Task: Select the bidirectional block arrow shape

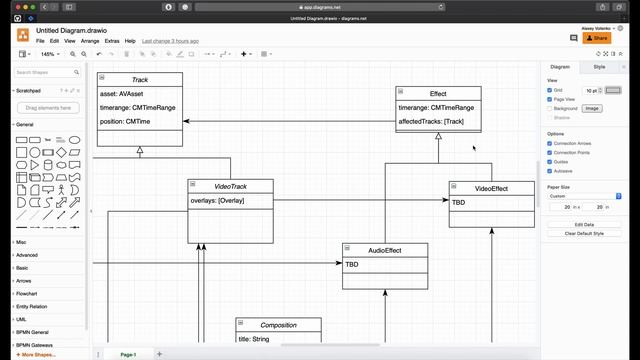Action: coord(61,202)
